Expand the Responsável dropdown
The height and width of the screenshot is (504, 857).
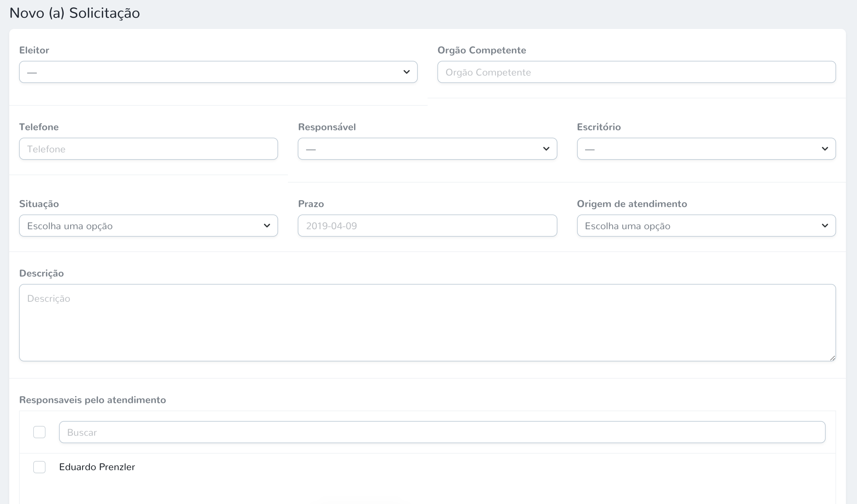click(x=427, y=148)
